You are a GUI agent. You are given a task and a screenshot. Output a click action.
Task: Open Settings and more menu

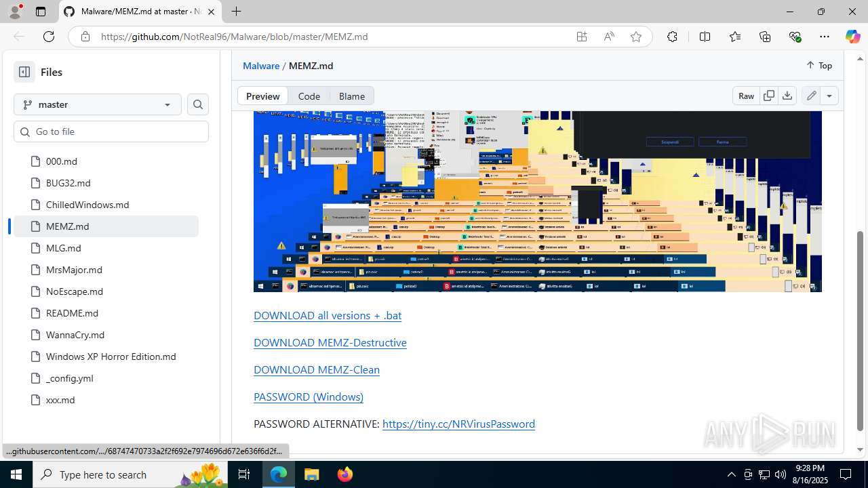tap(825, 37)
